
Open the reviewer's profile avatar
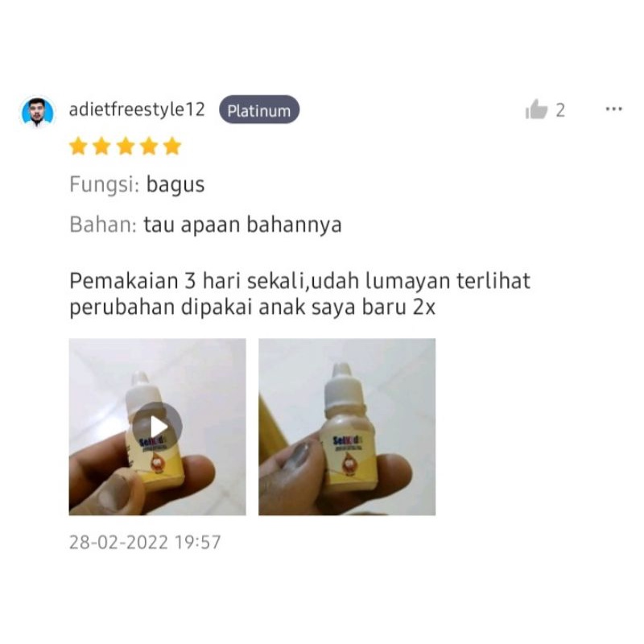37,112
